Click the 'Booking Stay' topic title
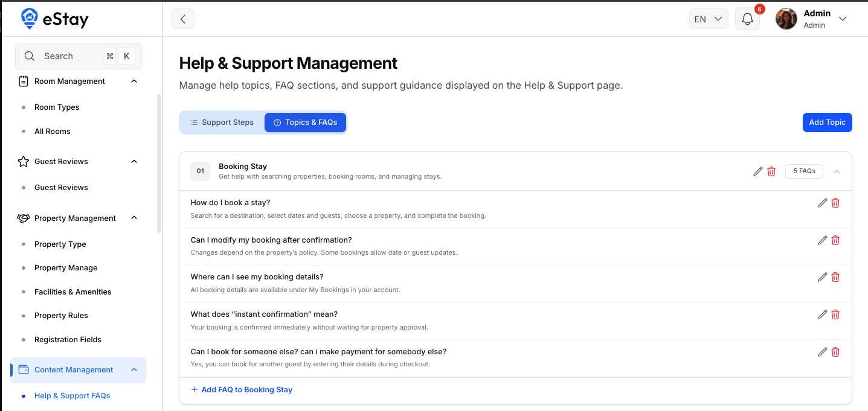The height and width of the screenshot is (411, 868). tap(243, 166)
